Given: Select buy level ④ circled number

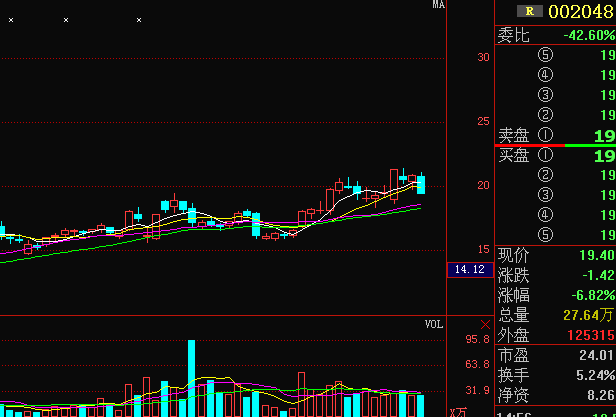Looking at the screenshot, I should [545, 215].
